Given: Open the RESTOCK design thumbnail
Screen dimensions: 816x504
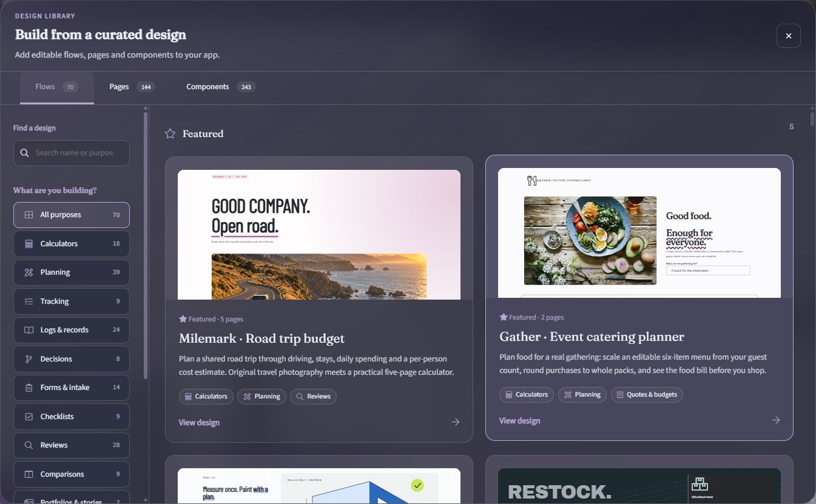Looking at the screenshot, I should (x=639, y=486).
